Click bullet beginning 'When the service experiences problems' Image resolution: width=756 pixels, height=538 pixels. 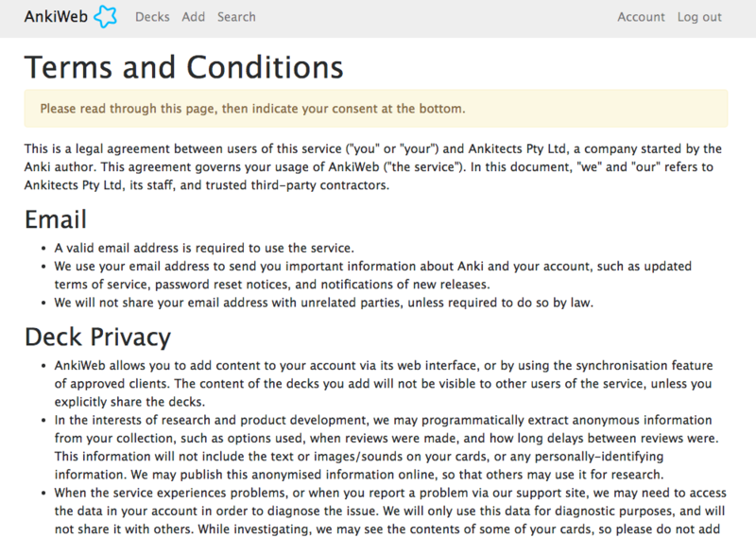tap(390, 511)
